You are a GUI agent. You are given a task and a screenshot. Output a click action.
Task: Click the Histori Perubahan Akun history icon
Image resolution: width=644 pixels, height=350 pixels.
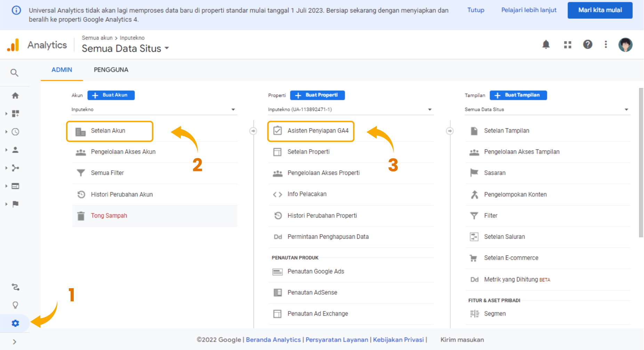[x=81, y=194]
